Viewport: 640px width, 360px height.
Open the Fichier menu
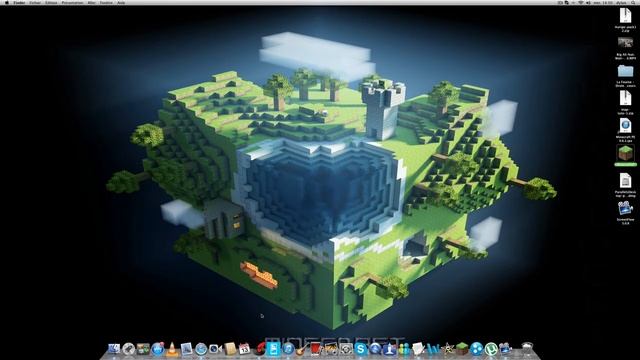pyautogui.click(x=35, y=2)
